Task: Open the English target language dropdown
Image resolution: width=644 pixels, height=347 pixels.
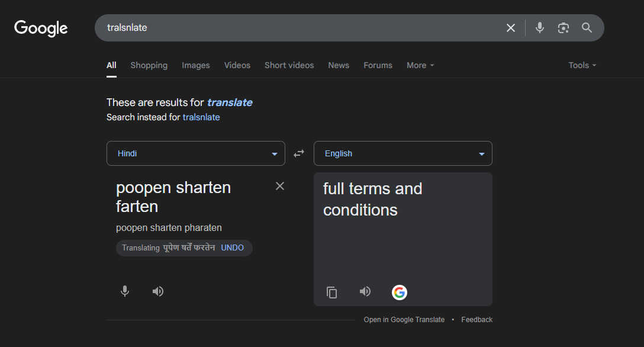Action: (x=403, y=153)
